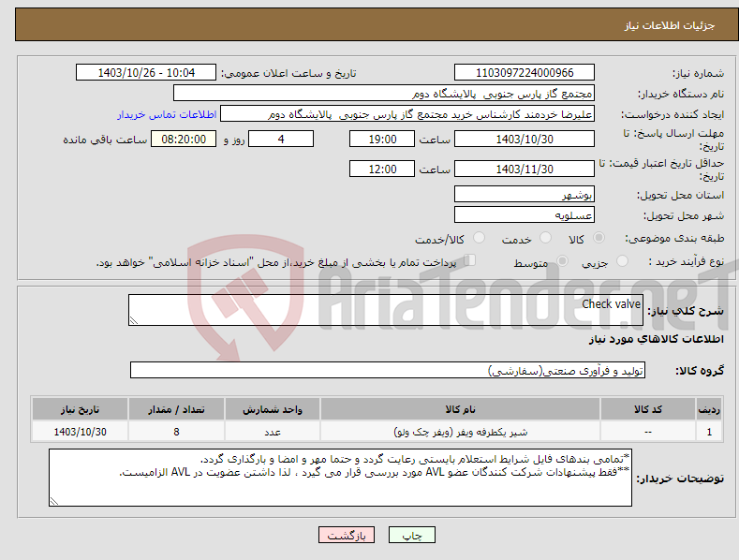Click the تاریخ نیاز column header
Screen dimensions: 739x560
(x=81, y=409)
